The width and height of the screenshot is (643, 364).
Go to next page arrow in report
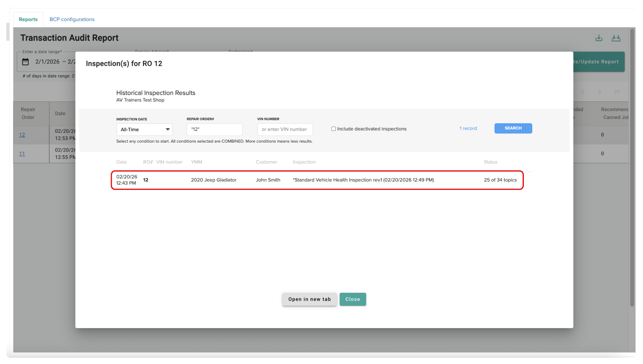(600, 92)
